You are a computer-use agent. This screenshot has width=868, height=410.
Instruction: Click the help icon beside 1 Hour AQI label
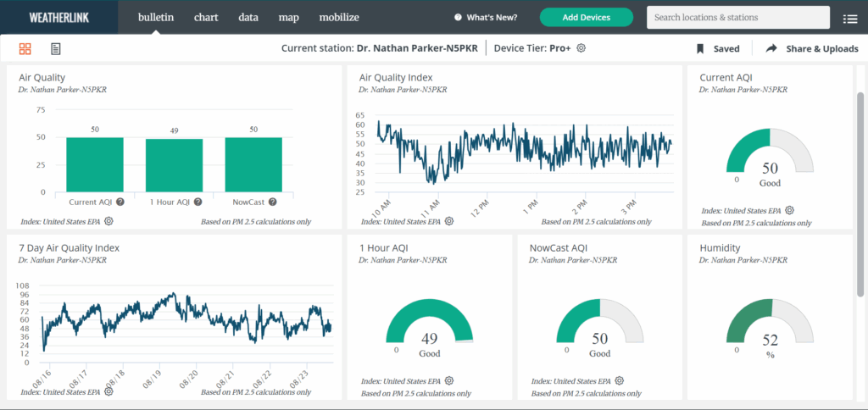198,202
